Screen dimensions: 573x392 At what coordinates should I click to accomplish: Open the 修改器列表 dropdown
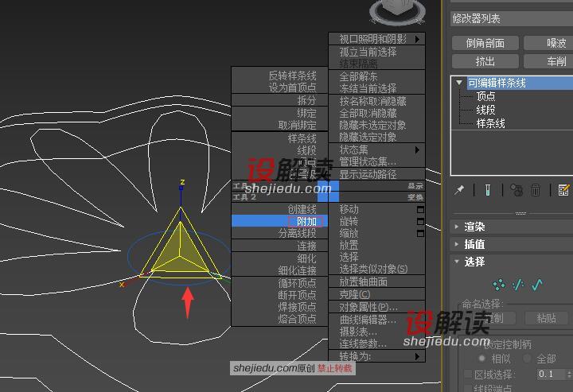pos(512,18)
